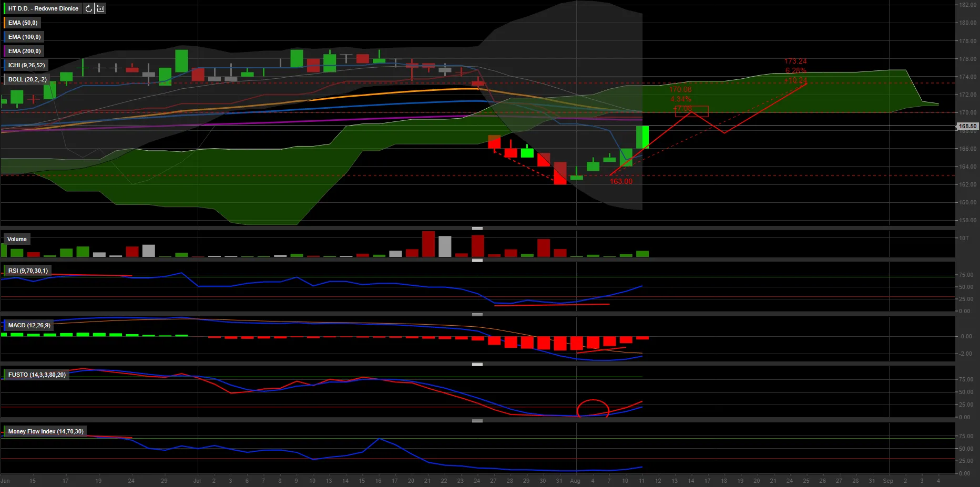Open the RSI (9,70,30,1) panel label
The width and height of the screenshot is (980, 487).
(x=28, y=271)
